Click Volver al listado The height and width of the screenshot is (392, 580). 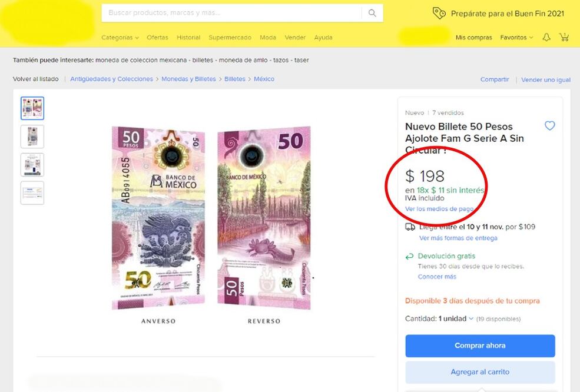pyautogui.click(x=36, y=78)
